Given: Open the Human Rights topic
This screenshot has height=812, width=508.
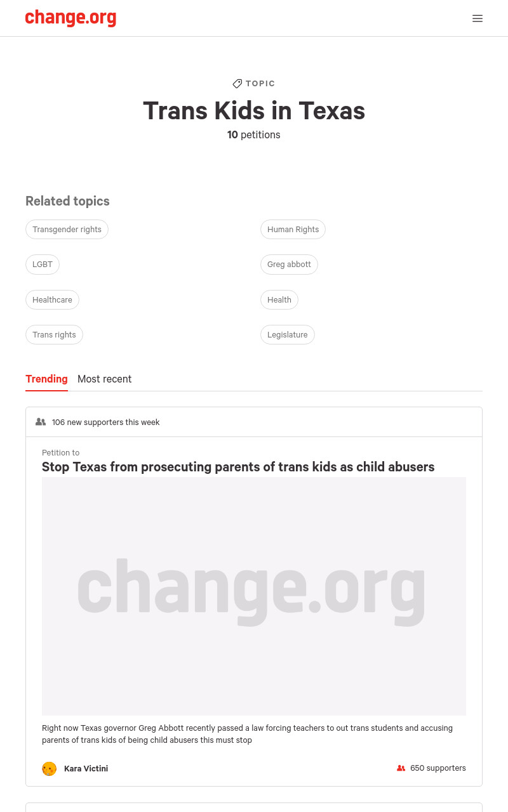Looking at the screenshot, I should click(x=293, y=230).
